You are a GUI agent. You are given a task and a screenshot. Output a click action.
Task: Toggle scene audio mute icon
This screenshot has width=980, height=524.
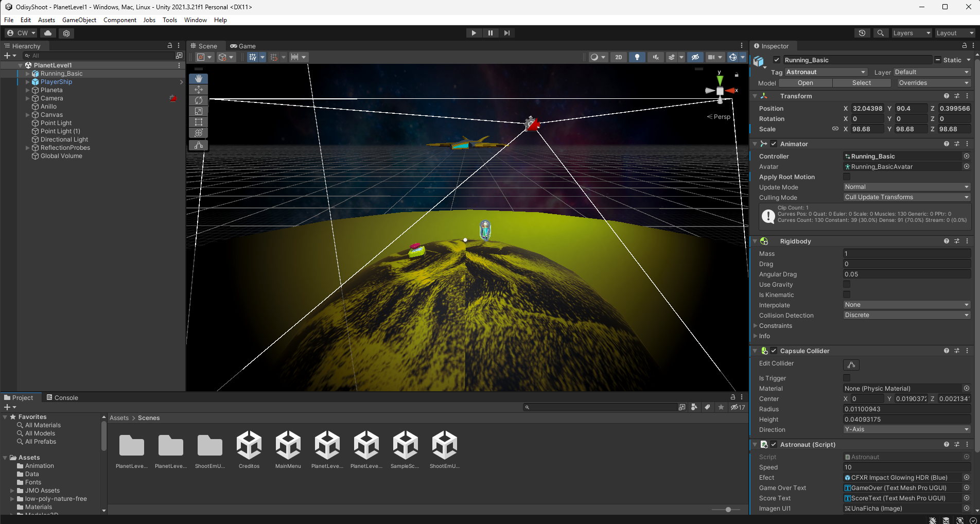[x=656, y=57]
